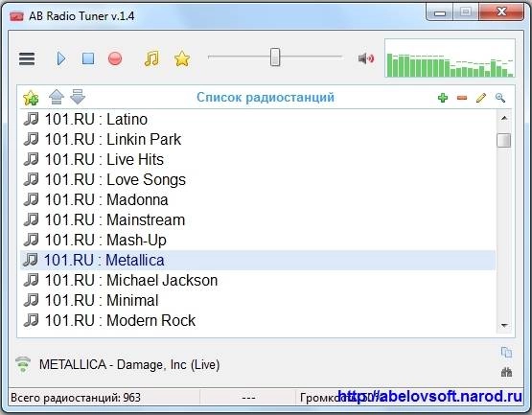Open the hamburger main menu
The image size is (532, 415).
tap(27, 58)
